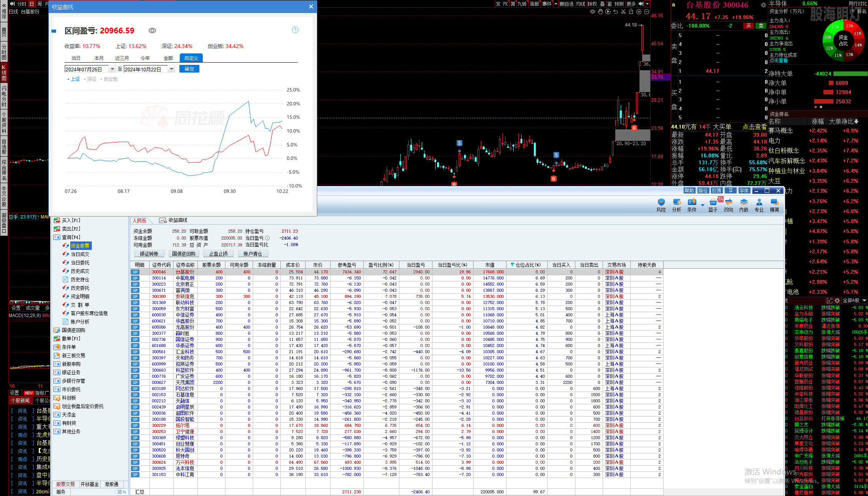868x496 pixels.
Task: Zoom in chart with plus circle icon
Action: (639, 12)
